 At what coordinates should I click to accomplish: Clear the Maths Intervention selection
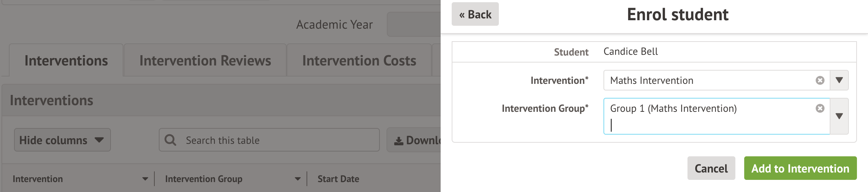pos(820,80)
